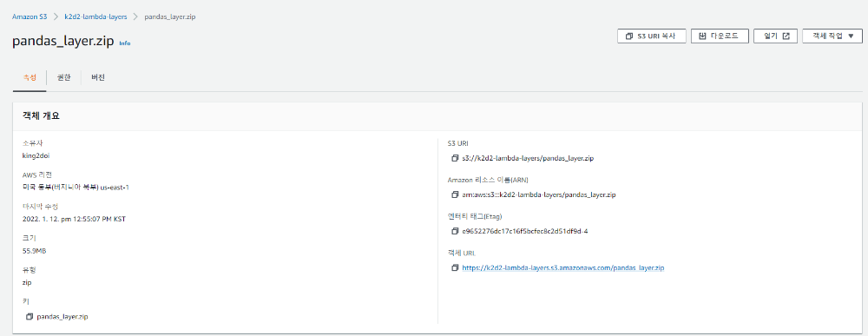Image resolution: width=868 pixels, height=336 pixels.
Task: Click the s3://k2d2-lambda-layers/pandas_layer.zip text
Action: click(528, 158)
